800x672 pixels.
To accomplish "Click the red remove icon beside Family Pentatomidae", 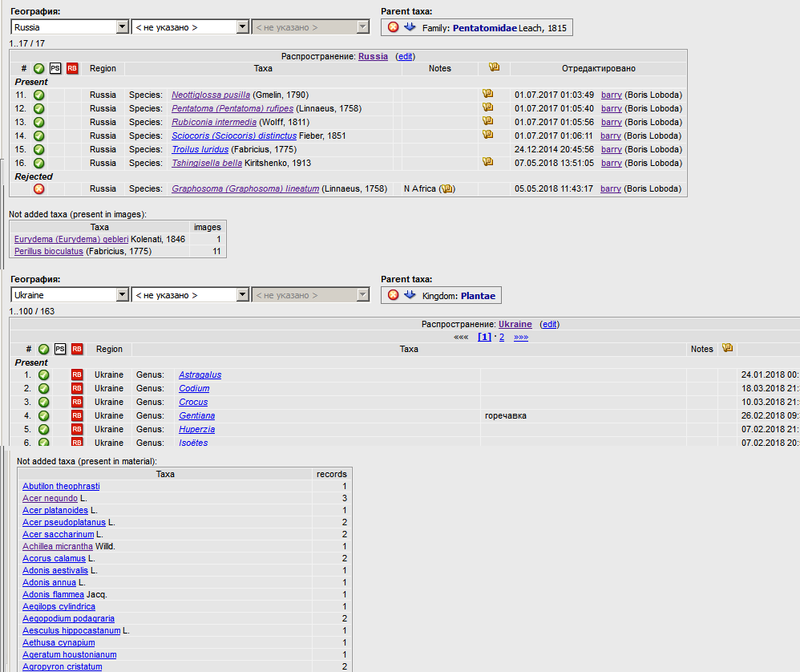I will (393, 27).
